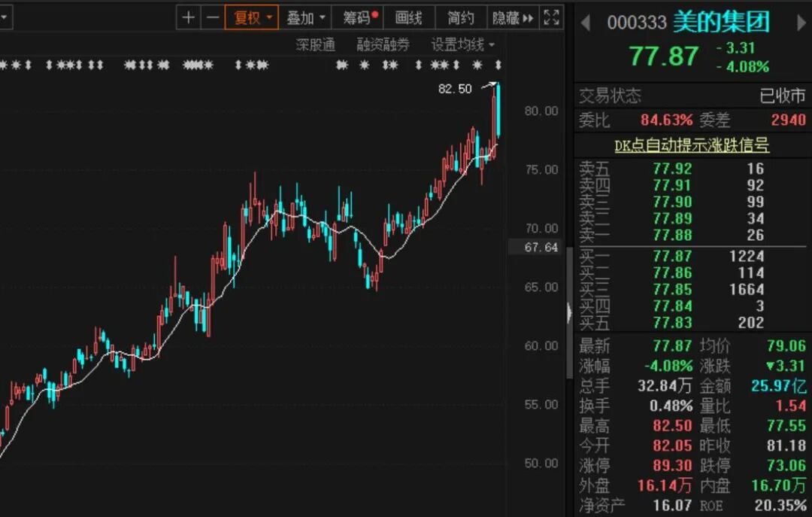
Task: Click the ROE value 20.35%
Action: (x=780, y=505)
